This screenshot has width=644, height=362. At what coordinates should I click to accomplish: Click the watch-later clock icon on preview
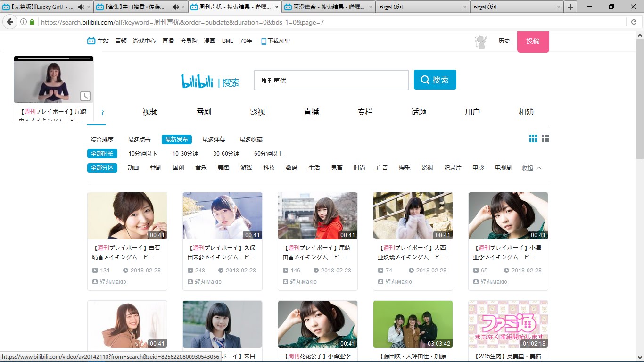(85, 96)
